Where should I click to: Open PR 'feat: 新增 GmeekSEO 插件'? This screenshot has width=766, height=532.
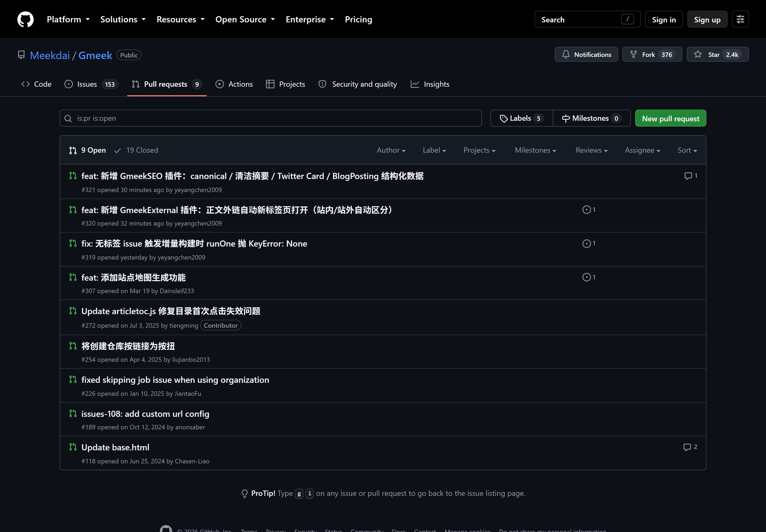[x=252, y=176]
